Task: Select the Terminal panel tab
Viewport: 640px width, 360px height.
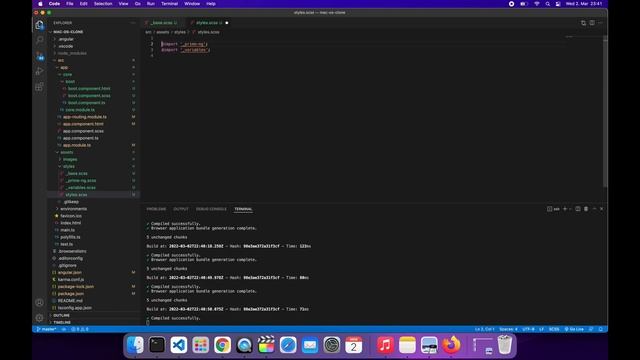Action: tap(243, 209)
